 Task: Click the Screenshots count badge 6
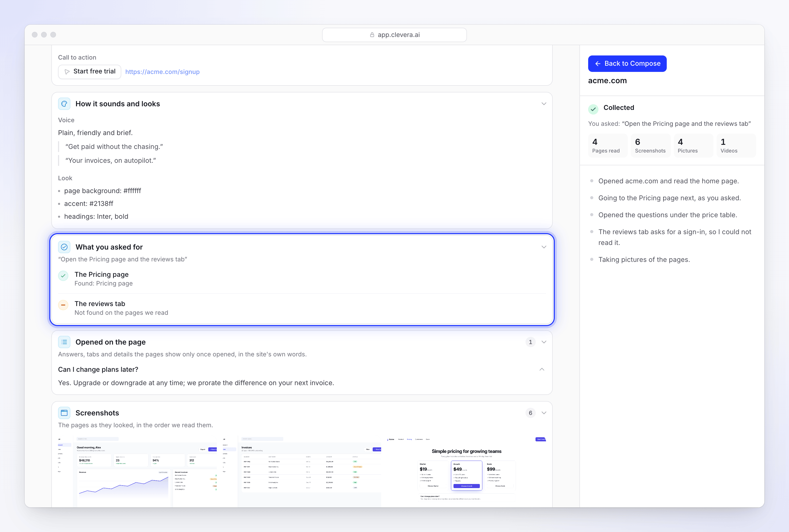click(x=530, y=413)
